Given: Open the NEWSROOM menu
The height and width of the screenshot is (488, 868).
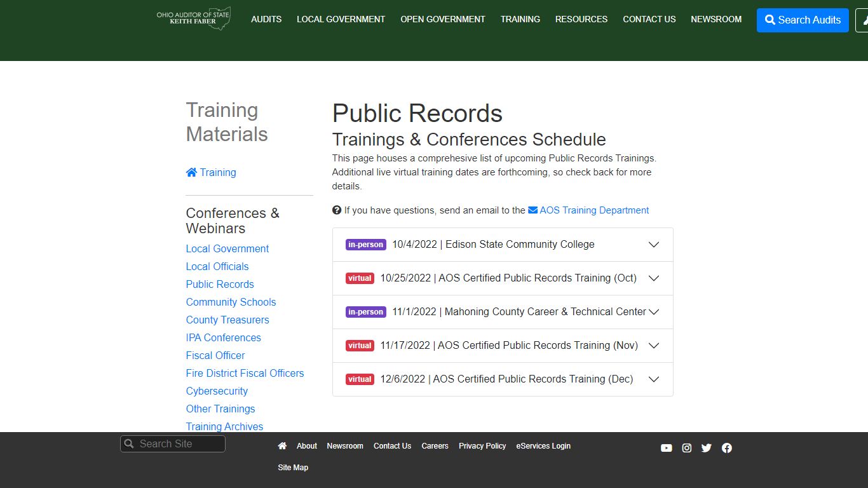Looking at the screenshot, I should point(716,19).
